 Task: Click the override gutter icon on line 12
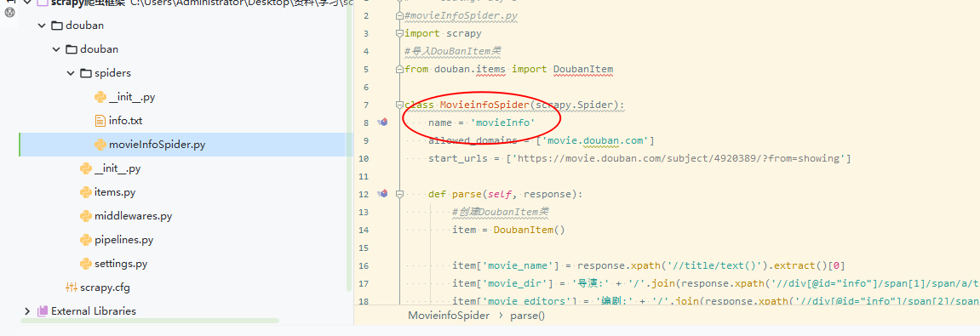pyautogui.click(x=382, y=194)
